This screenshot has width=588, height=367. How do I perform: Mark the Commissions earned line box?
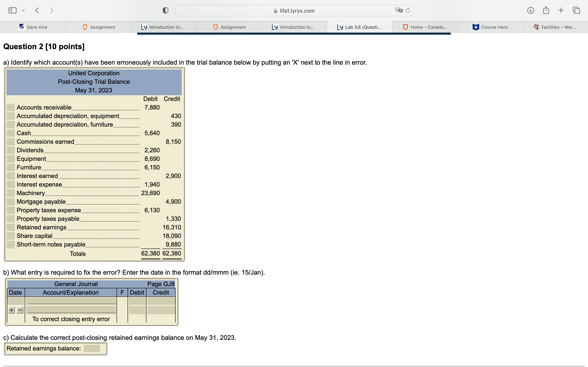[x=11, y=141]
